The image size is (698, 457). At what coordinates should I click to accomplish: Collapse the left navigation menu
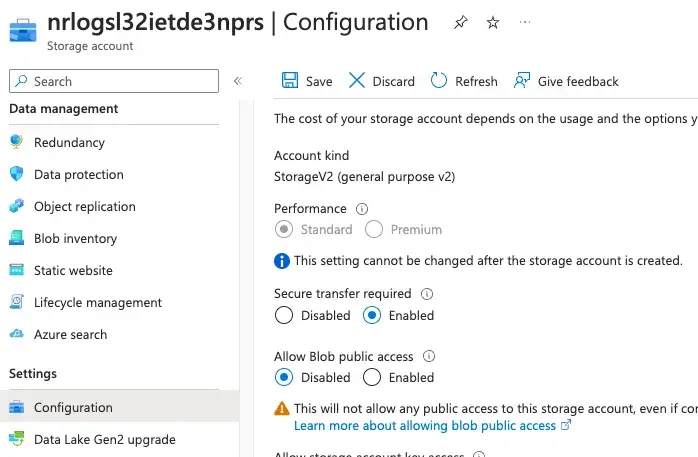click(238, 81)
